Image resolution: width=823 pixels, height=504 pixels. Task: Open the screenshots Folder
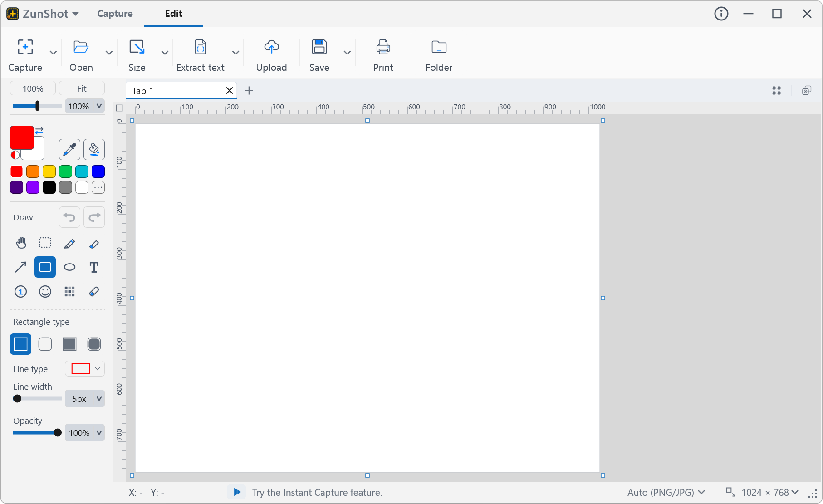439,55
